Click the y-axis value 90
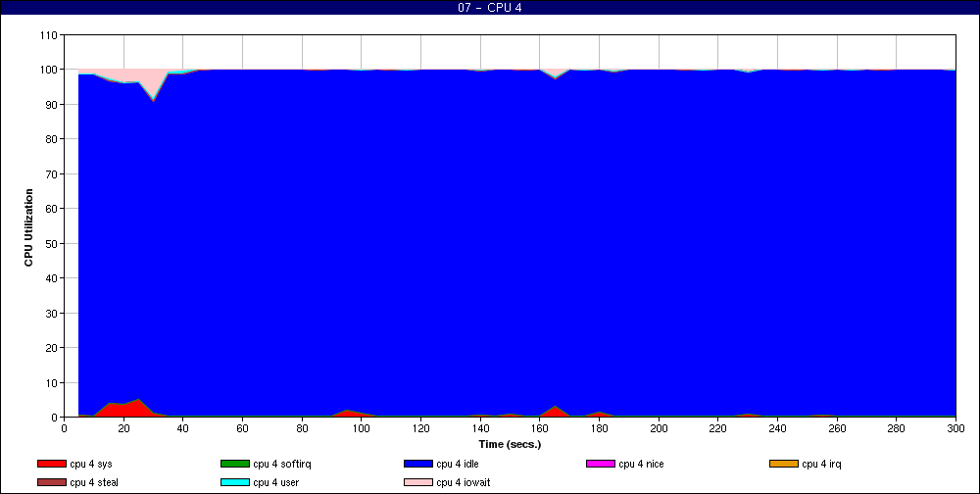The width and height of the screenshot is (980, 494). pyautogui.click(x=51, y=105)
